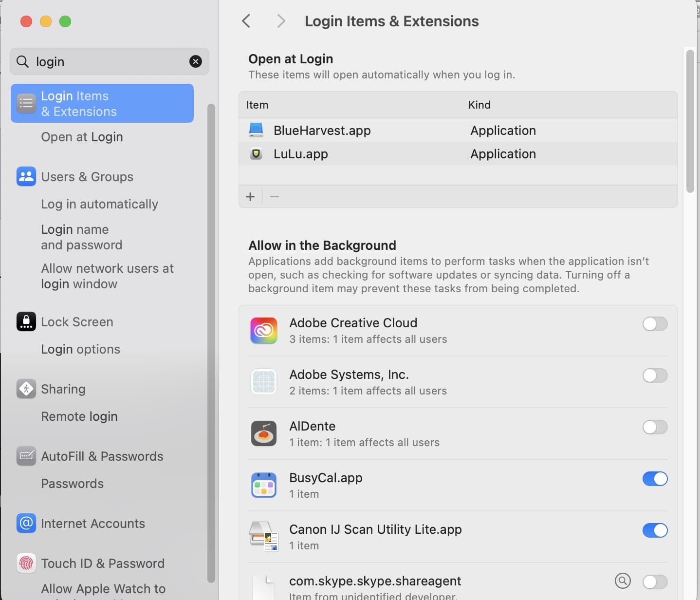The width and height of the screenshot is (700, 600).
Task: Click the Canon IJ Scan Utility icon
Action: (264, 536)
